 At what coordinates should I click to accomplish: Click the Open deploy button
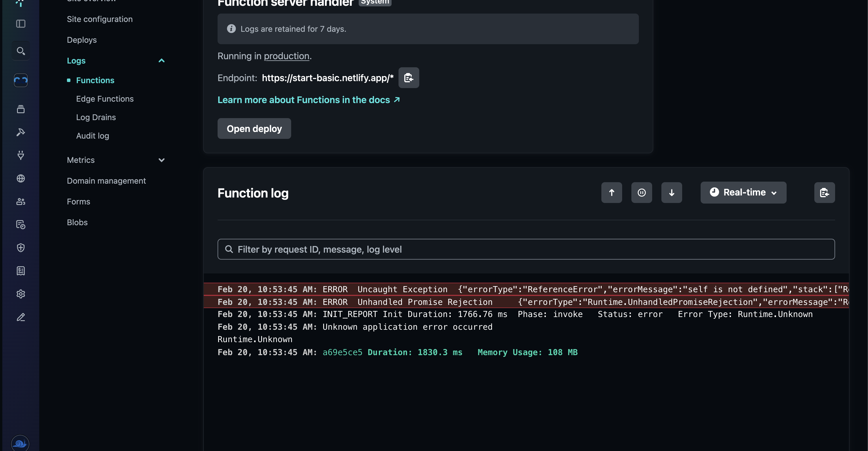tap(255, 128)
